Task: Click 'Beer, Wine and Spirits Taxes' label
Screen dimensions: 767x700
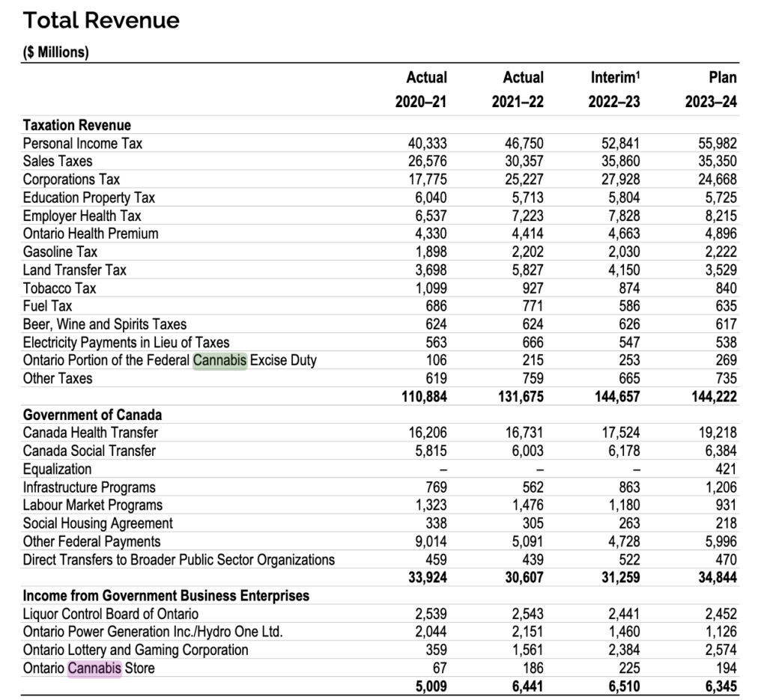Action: 105,324
